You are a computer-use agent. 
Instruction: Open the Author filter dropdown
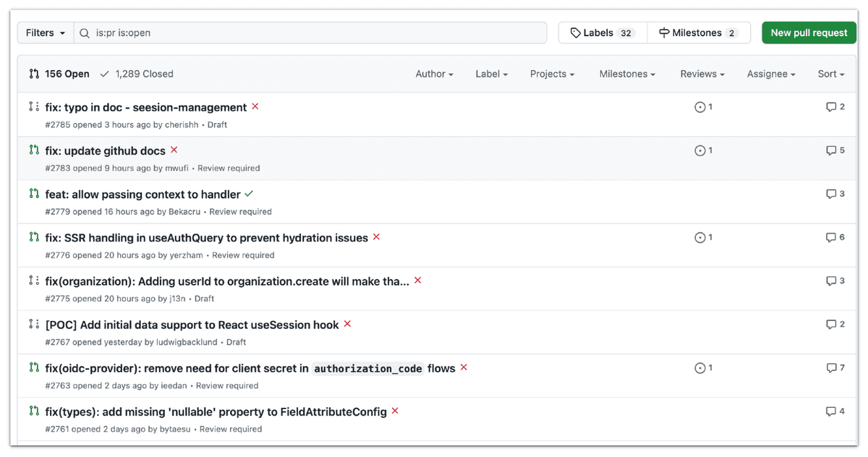(434, 73)
